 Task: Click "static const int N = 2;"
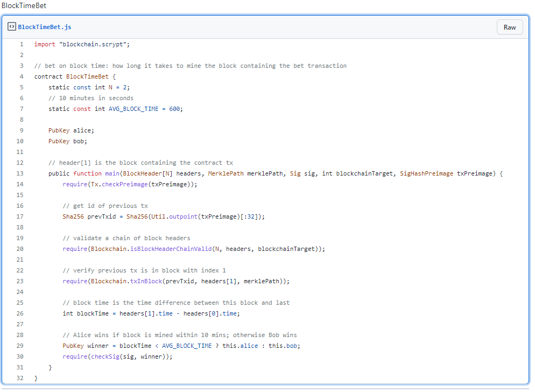click(89, 87)
